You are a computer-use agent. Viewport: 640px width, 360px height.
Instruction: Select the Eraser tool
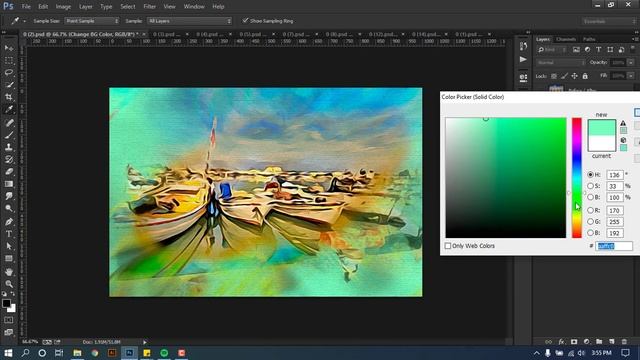point(9,172)
